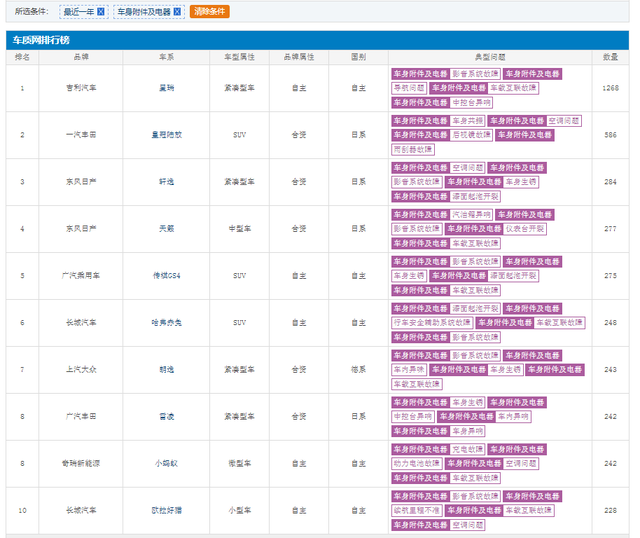The image size is (640, 538).
Task: Open the 轩逸 car series link
Action: 167,182
